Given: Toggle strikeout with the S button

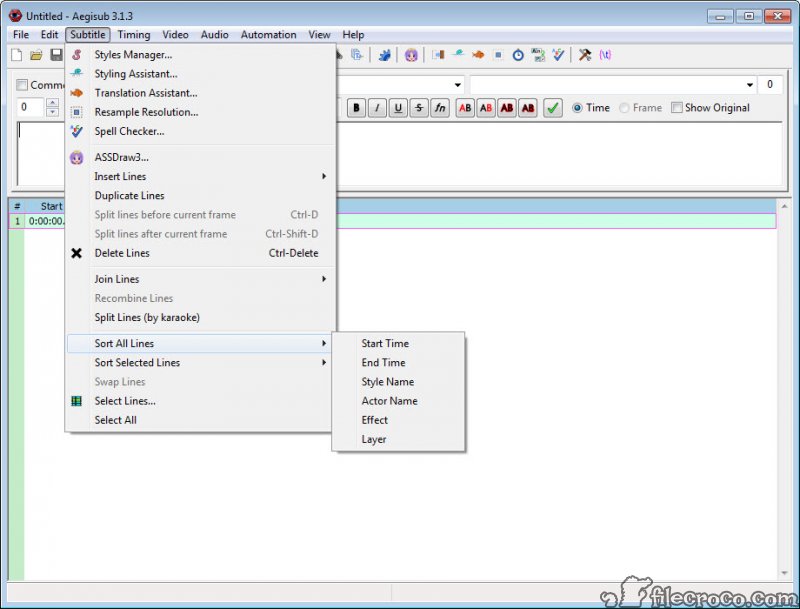Looking at the screenshot, I should (x=419, y=108).
